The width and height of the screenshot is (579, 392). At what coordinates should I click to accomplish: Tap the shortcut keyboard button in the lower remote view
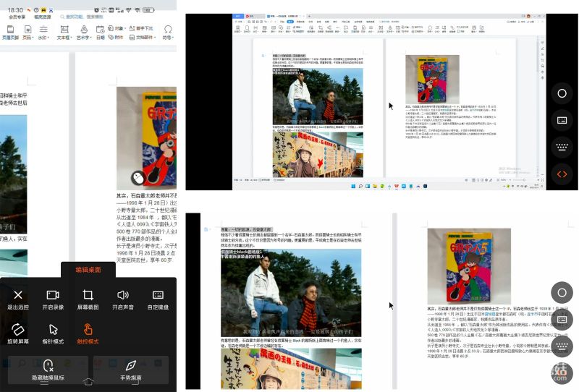point(562,346)
